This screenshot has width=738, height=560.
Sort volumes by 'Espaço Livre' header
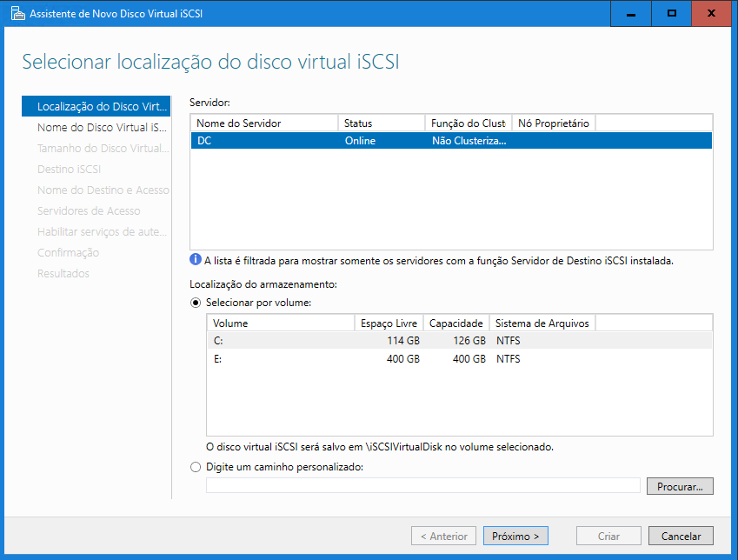coord(389,323)
